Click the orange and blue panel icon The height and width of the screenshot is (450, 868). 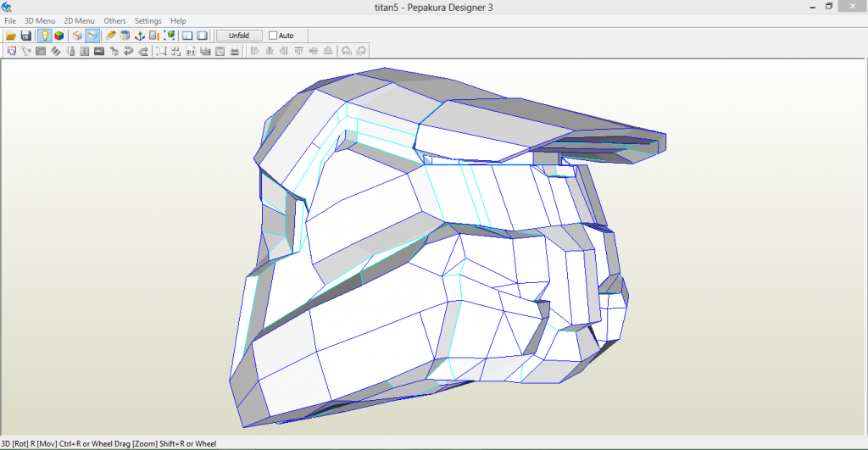[154, 36]
